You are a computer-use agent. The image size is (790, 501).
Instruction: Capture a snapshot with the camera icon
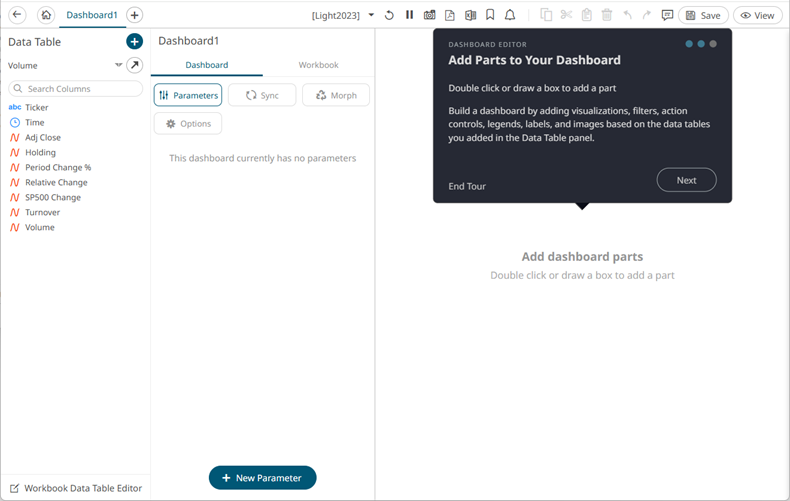tap(429, 15)
